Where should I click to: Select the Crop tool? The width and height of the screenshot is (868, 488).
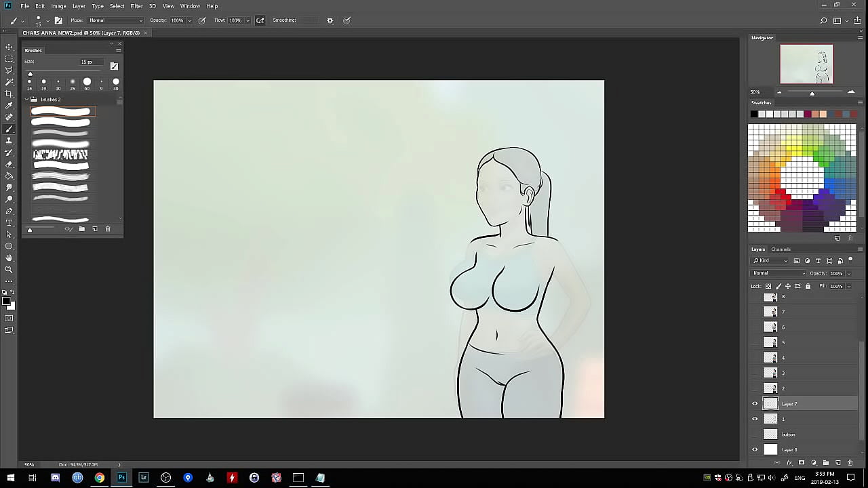[x=9, y=94]
